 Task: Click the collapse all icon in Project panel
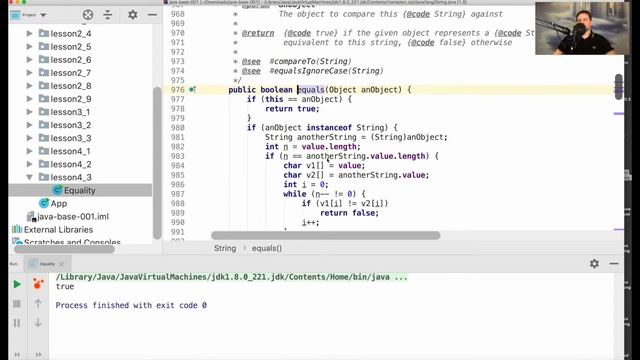(x=107, y=15)
